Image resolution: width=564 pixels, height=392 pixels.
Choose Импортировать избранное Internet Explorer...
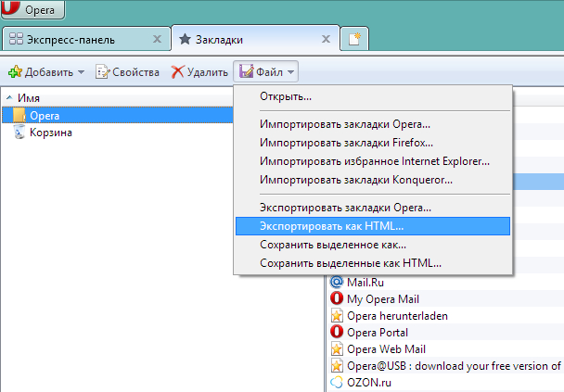tap(373, 161)
